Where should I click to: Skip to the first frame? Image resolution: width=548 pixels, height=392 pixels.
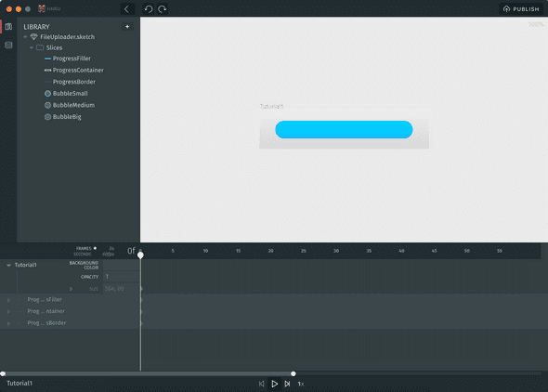[x=261, y=384]
